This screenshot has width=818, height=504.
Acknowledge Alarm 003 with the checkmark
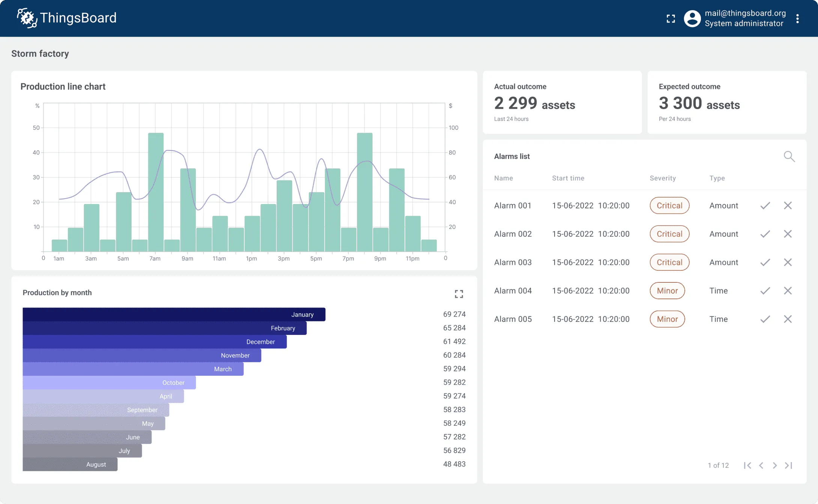[765, 262]
